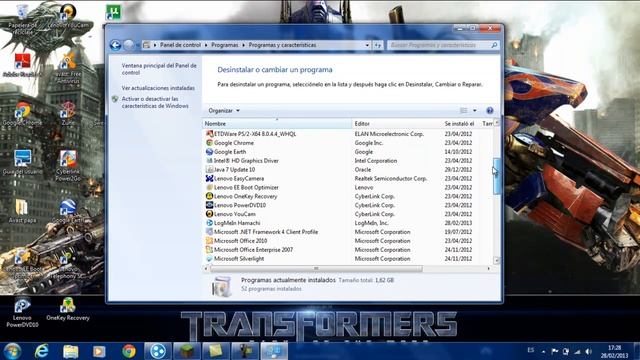The height and width of the screenshot is (360, 640).
Task: Click the scroll right arrow of program list
Action: 489,269
